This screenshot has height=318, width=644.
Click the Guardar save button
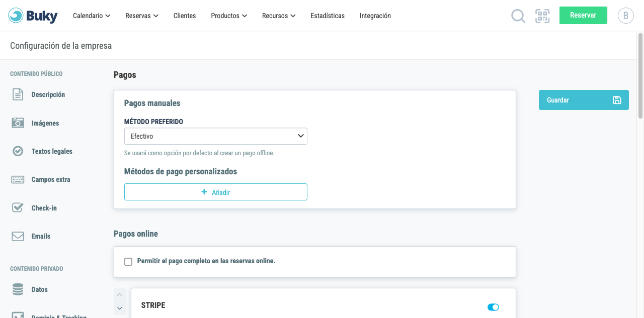pos(584,100)
